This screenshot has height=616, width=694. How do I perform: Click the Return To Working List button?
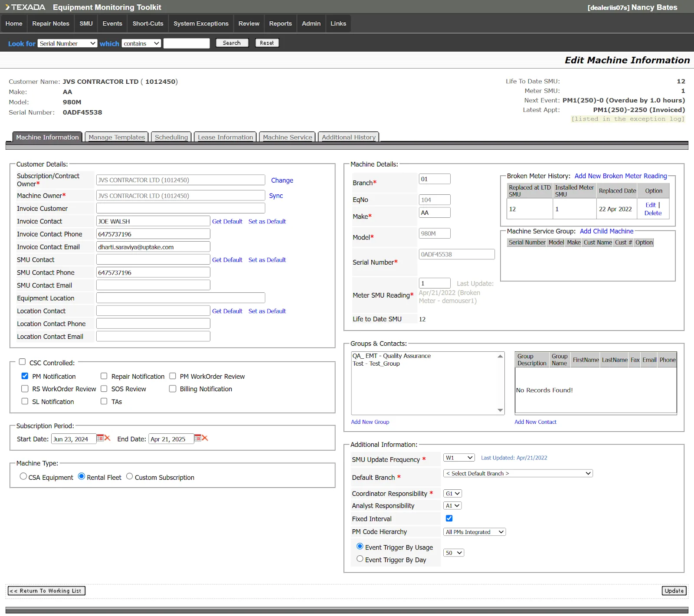tap(46, 590)
